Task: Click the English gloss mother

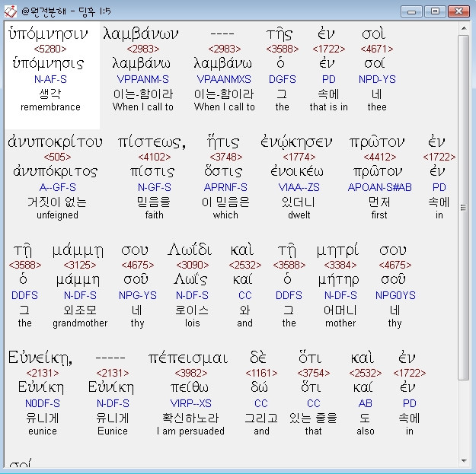Action: pyautogui.click(x=340, y=323)
